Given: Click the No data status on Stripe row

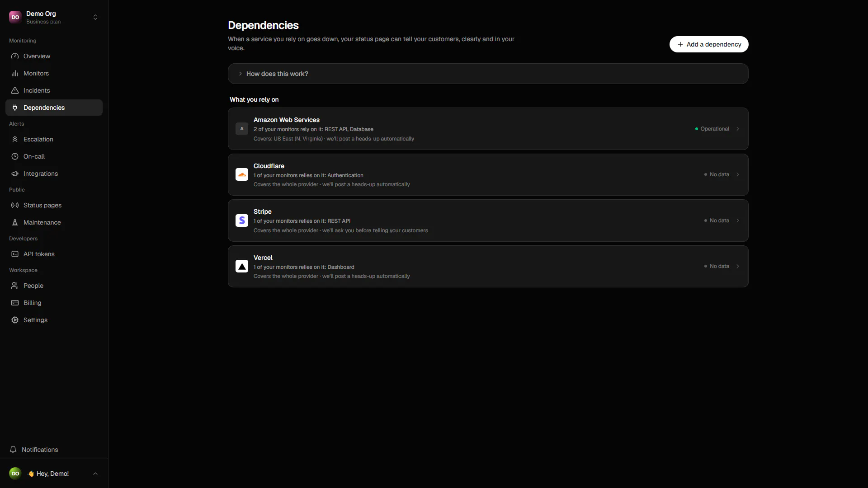Looking at the screenshot, I should click(x=717, y=221).
